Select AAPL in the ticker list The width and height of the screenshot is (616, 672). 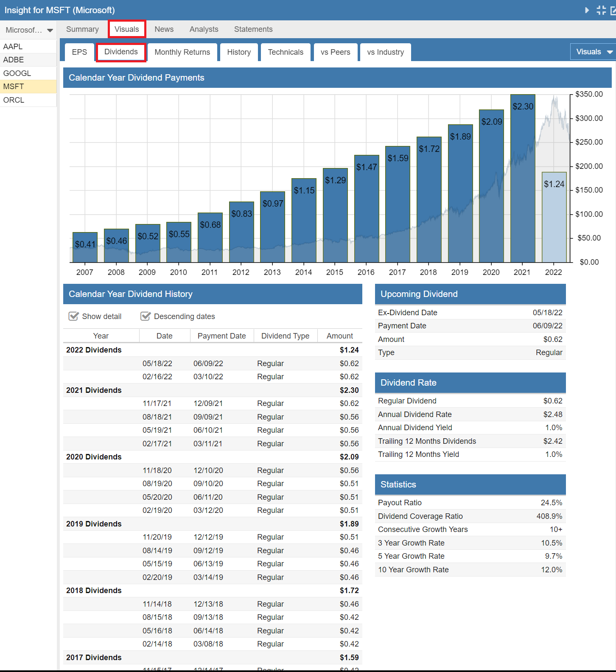click(28, 46)
